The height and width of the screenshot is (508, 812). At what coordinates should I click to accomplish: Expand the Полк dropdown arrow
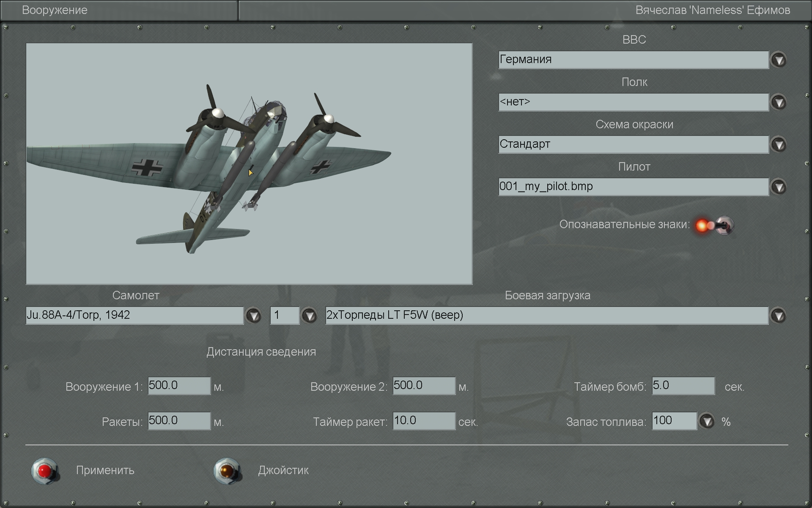pyautogui.click(x=779, y=102)
